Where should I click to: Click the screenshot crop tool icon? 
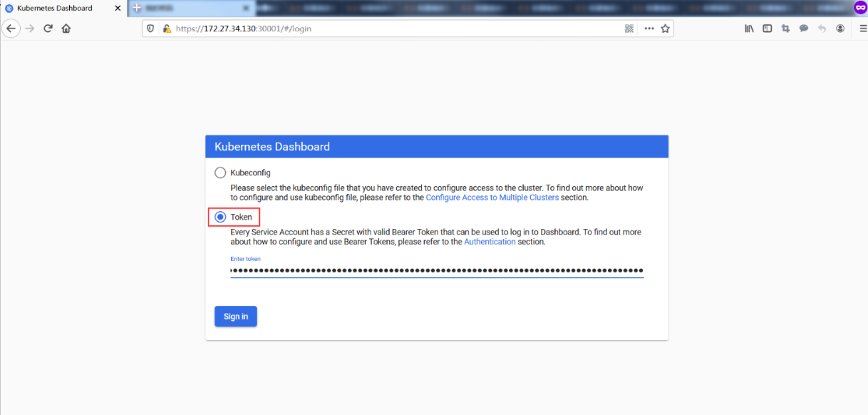(x=785, y=29)
